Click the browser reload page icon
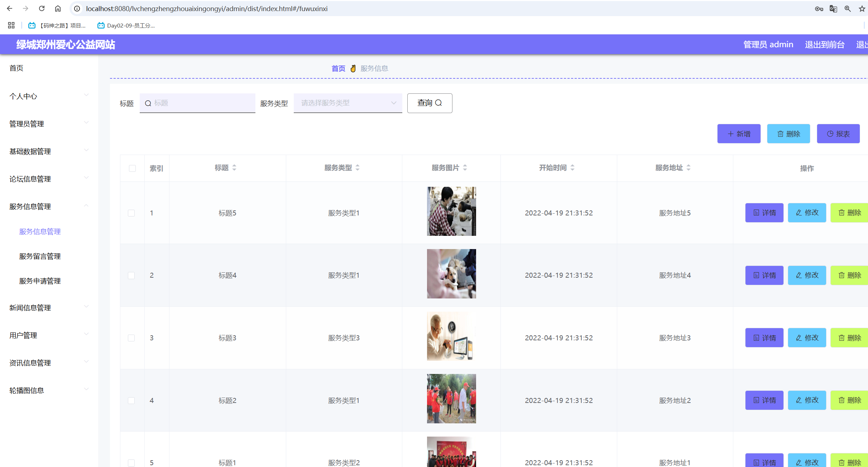This screenshot has height=467, width=868. [x=42, y=9]
